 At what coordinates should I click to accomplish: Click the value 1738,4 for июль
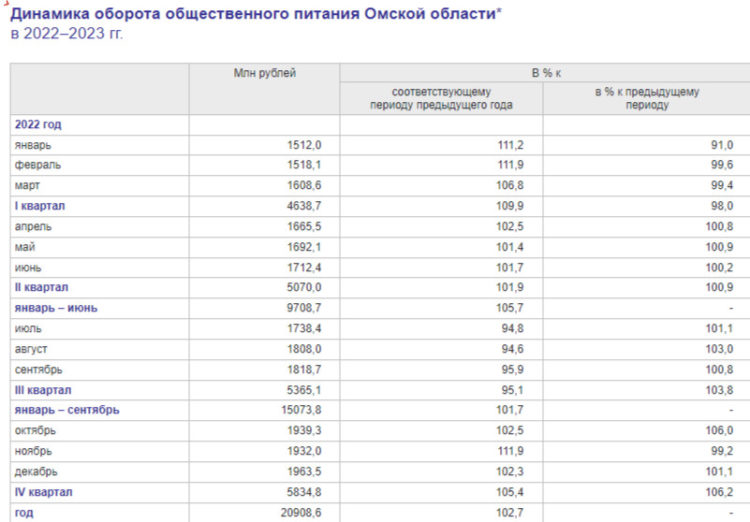point(304,329)
